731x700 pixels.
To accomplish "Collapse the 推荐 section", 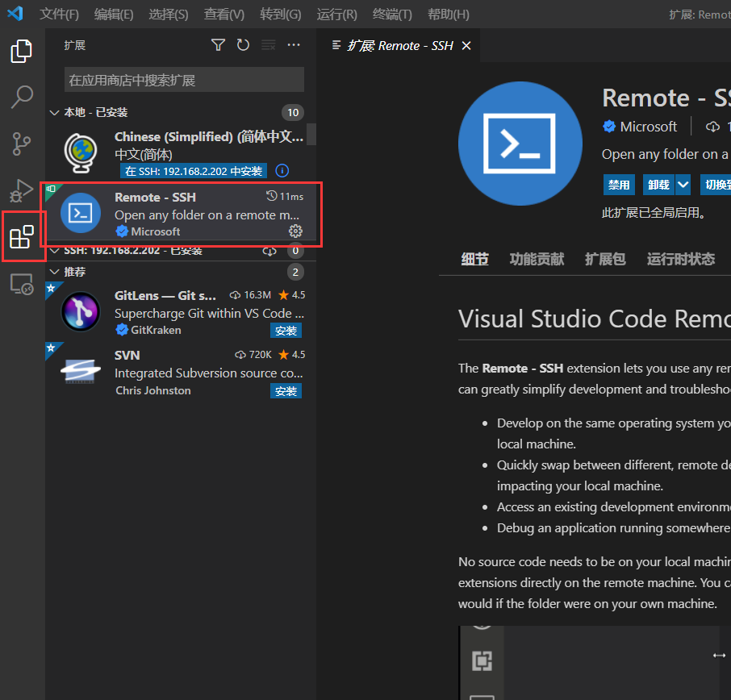I will tap(55, 271).
